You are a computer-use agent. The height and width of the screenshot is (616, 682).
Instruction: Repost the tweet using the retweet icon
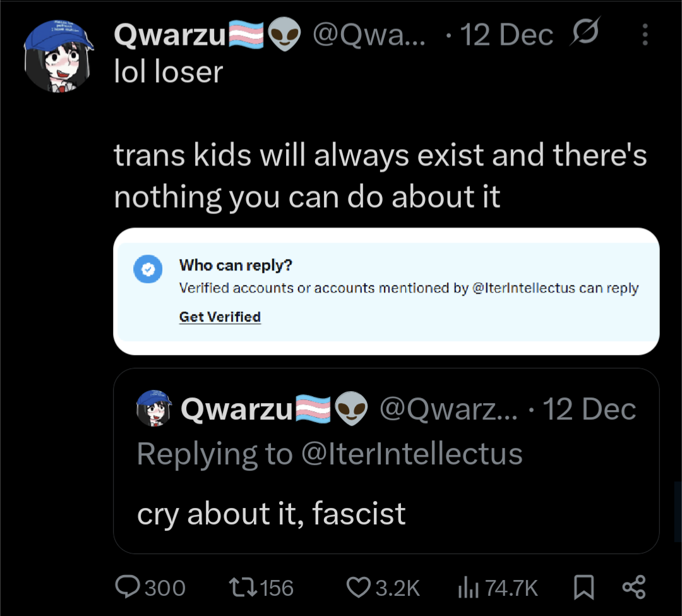(244, 588)
